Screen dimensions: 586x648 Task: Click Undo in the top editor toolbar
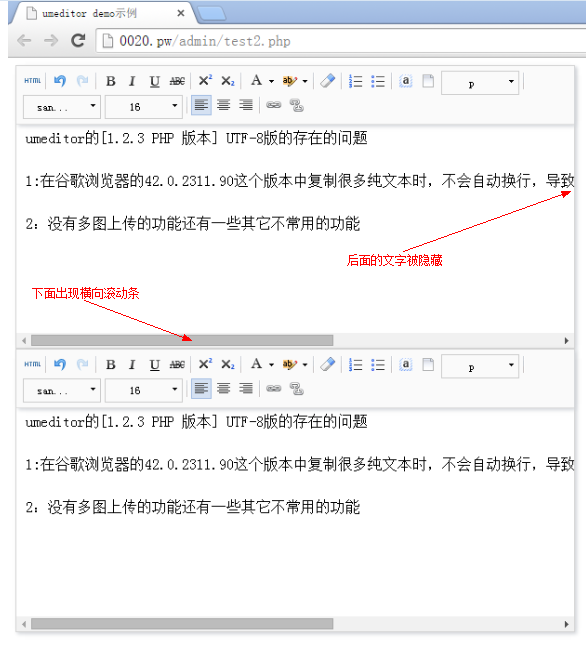(60, 81)
